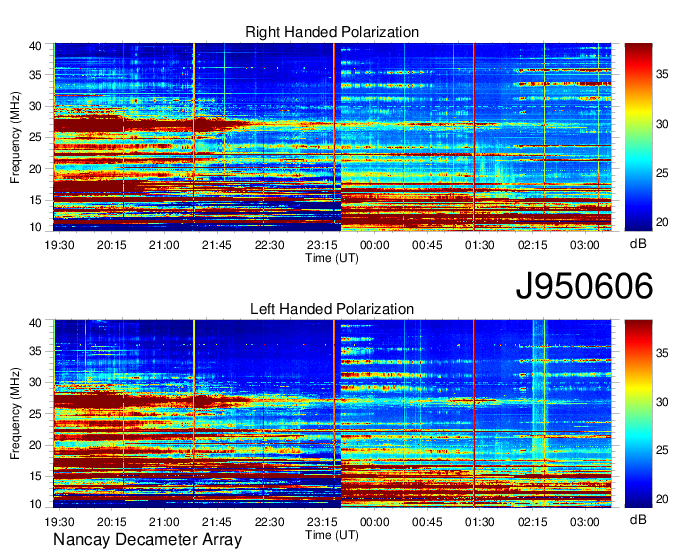
Task: Click the 21:00 time tick under Left Handed plot
Action: click(x=164, y=522)
